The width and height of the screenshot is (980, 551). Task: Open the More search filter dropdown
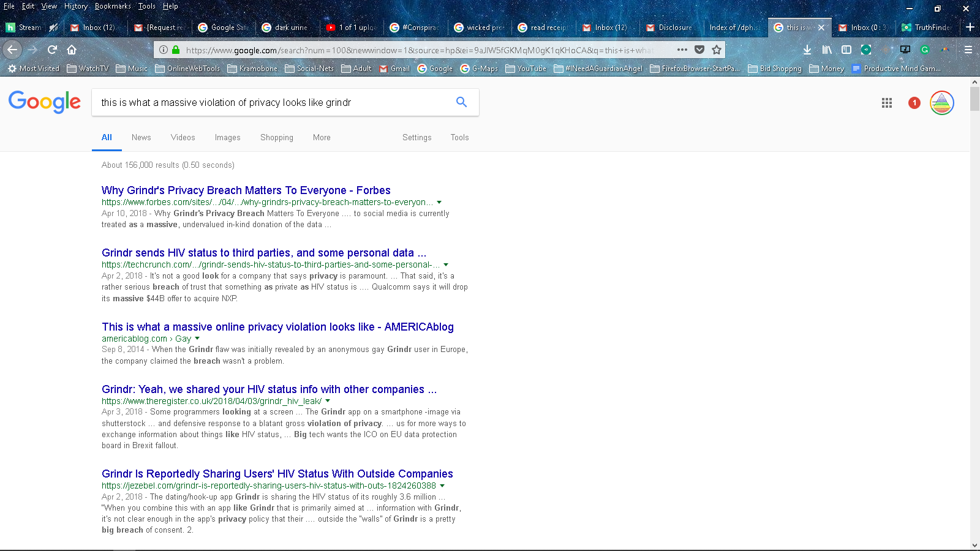(322, 138)
